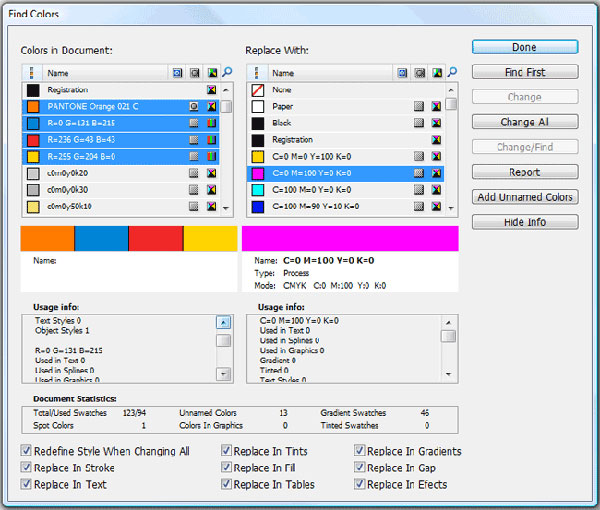Image resolution: width=600 pixels, height=510 pixels.
Task: Uncheck Replace In Gap
Action: coord(360,467)
